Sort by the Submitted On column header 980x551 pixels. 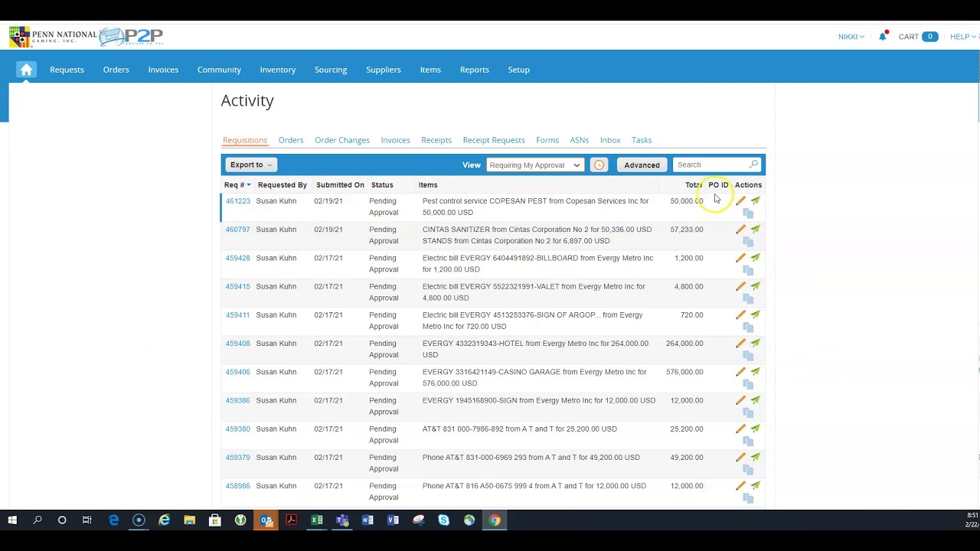click(340, 185)
